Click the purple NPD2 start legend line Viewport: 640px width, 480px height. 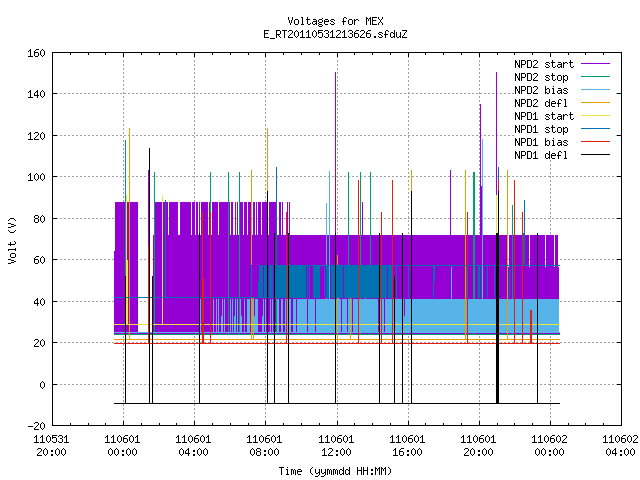point(596,64)
